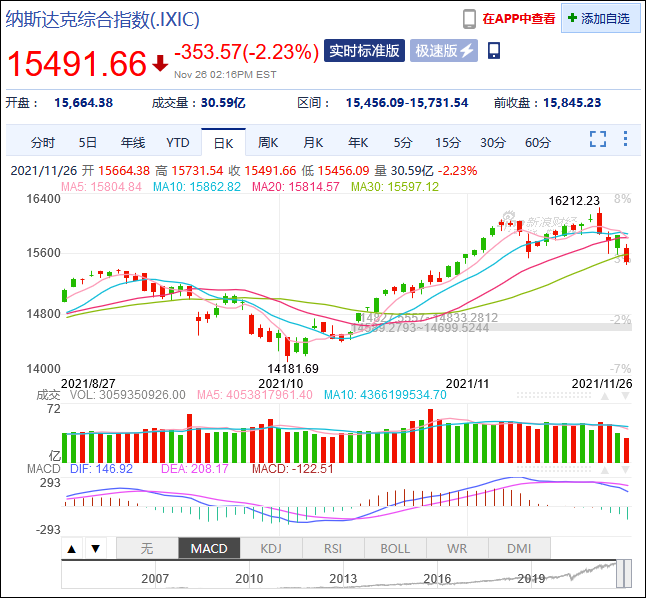Image resolution: width=646 pixels, height=598 pixels.
Task: Click 2007 on the overview timeline
Action: tap(155, 579)
